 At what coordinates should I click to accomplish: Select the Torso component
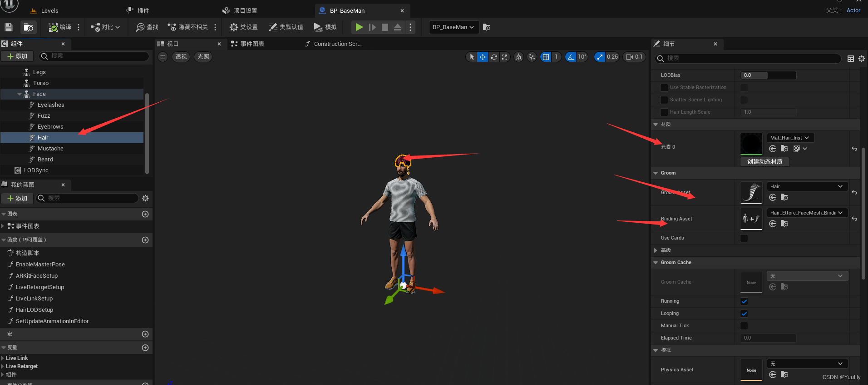pos(40,83)
